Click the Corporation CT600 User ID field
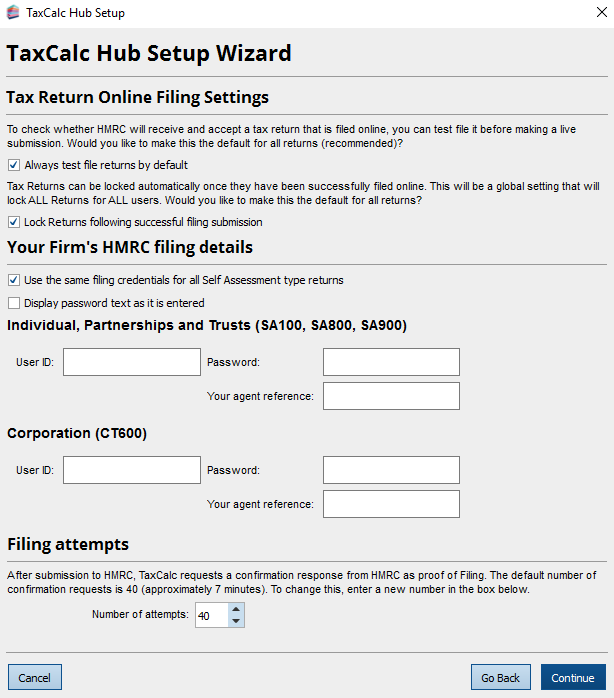 point(132,470)
